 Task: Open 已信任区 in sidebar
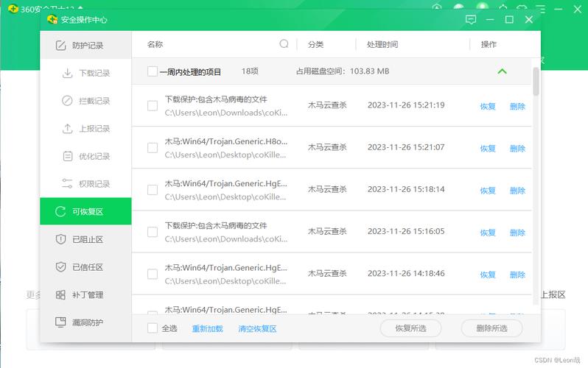click(85, 267)
